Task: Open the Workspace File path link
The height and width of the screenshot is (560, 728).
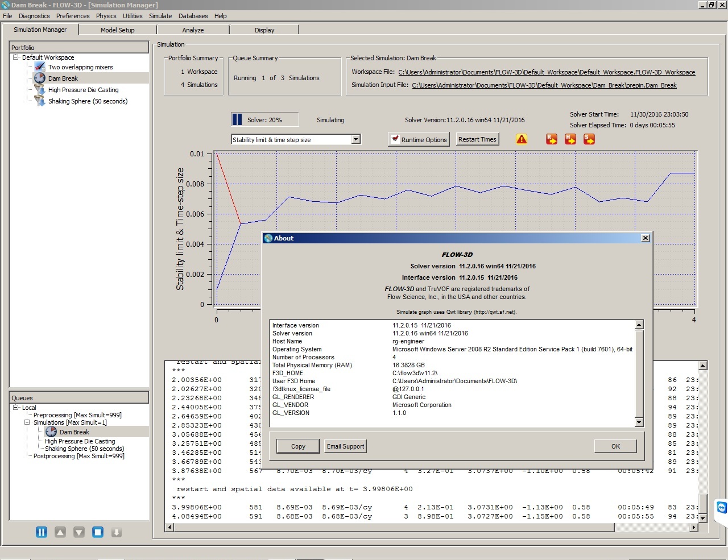Action: 547,72
